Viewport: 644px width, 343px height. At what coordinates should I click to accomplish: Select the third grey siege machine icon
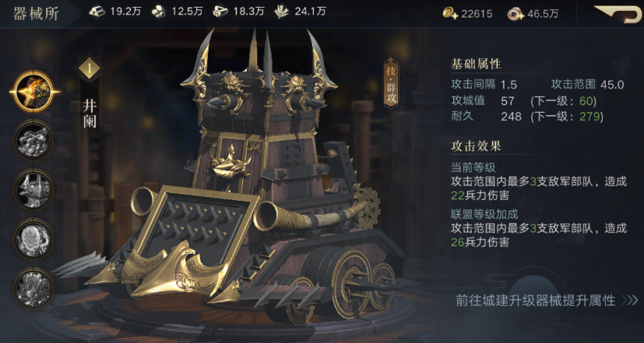point(33,190)
